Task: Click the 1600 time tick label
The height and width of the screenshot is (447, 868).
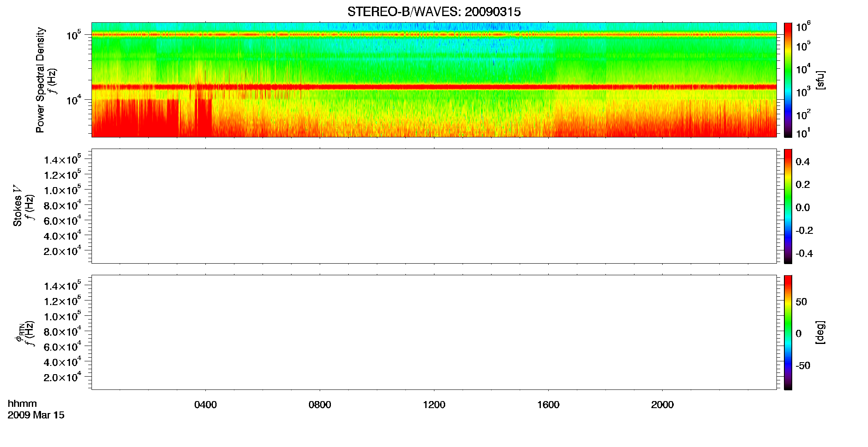Action: (548, 405)
